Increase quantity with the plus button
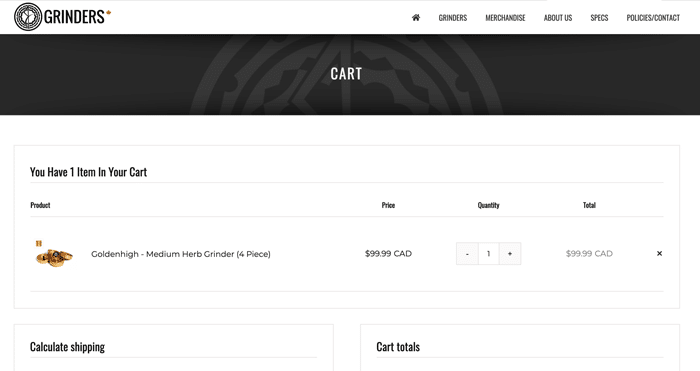700x371 pixels. (510, 254)
